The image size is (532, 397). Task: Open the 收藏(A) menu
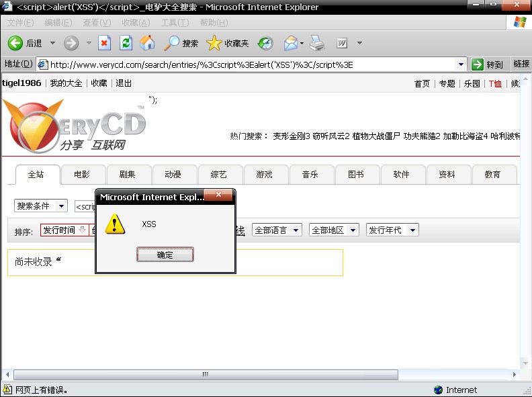(136, 23)
